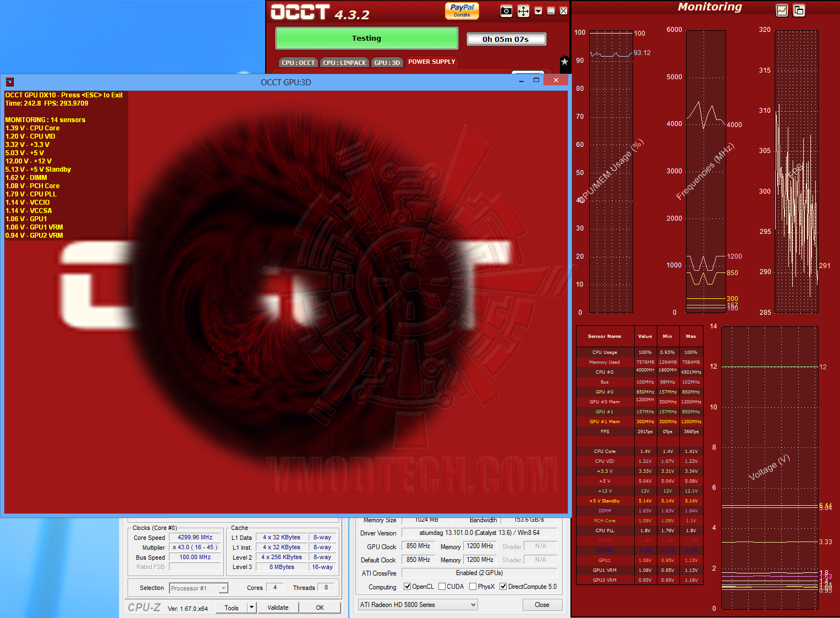Select the CPU PLL sensor row
The height and width of the screenshot is (618, 840).
tap(640, 531)
